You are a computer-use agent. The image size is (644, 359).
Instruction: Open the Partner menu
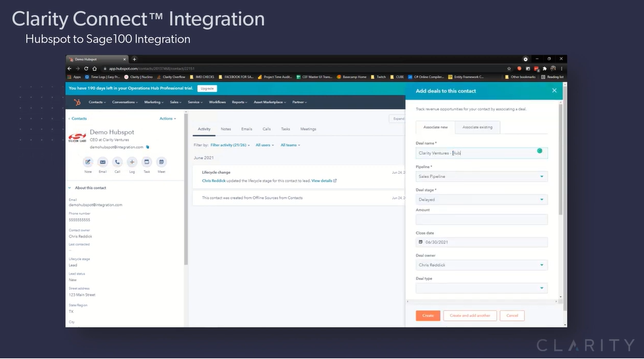300,102
